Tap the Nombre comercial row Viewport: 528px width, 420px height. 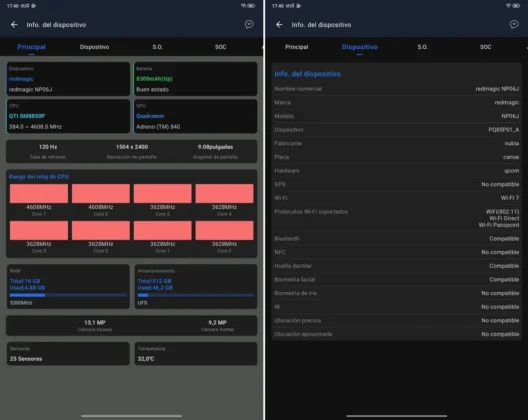(396, 89)
